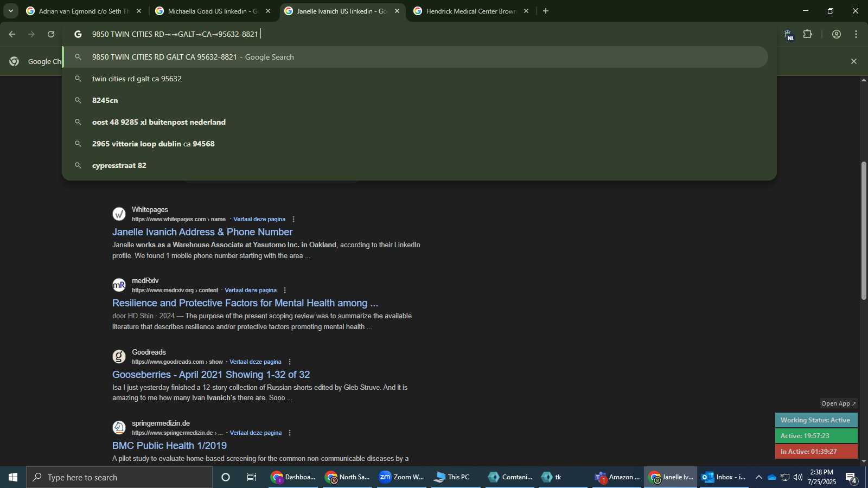Switch to Adrian van Egmond tab
This screenshot has height=488, width=868.
[x=84, y=11]
